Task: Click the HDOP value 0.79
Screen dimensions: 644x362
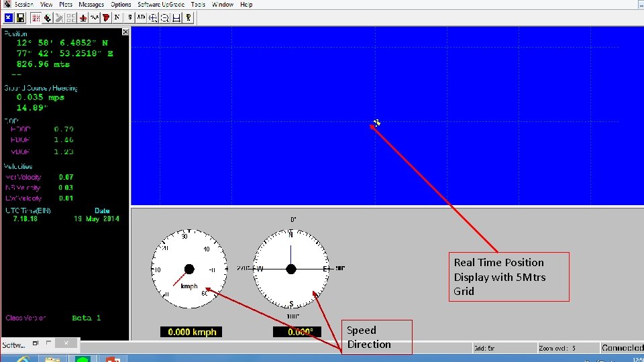Action: point(64,129)
